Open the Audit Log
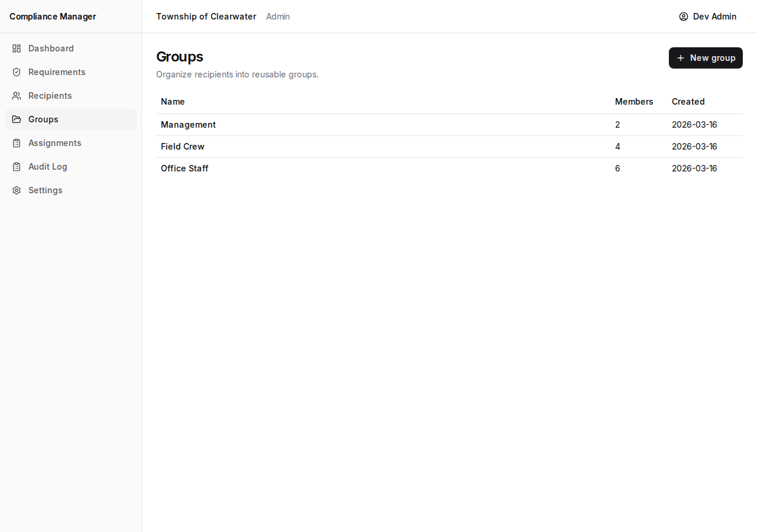Image resolution: width=757 pixels, height=532 pixels. 70,167
